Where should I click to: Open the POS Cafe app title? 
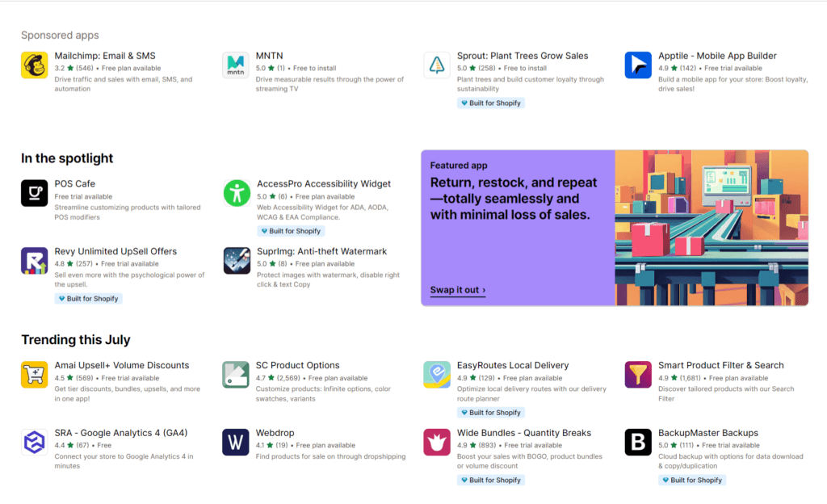(x=75, y=183)
